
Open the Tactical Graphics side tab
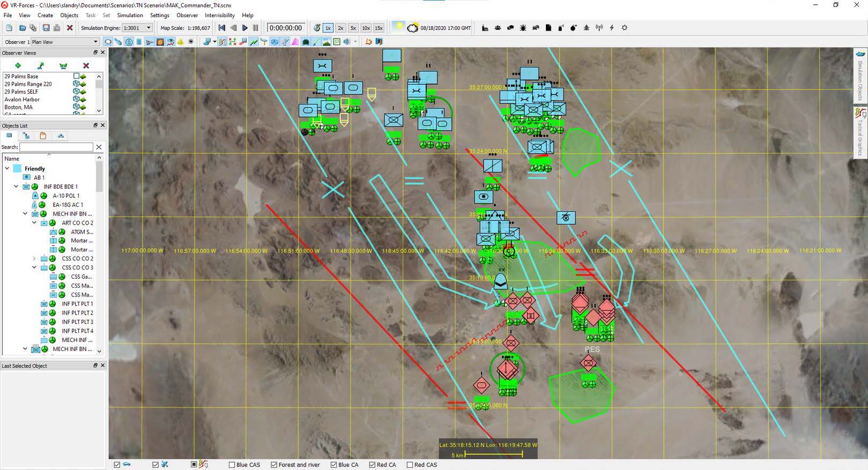click(860, 132)
